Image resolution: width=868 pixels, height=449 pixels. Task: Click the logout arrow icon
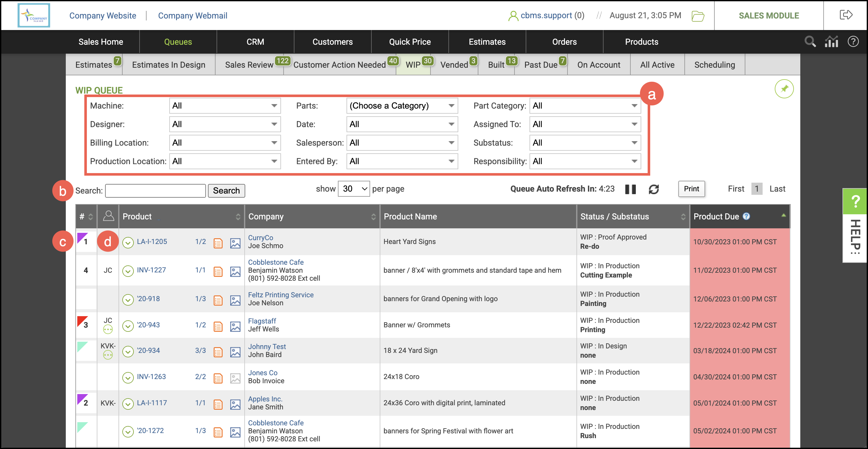(x=845, y=15)
